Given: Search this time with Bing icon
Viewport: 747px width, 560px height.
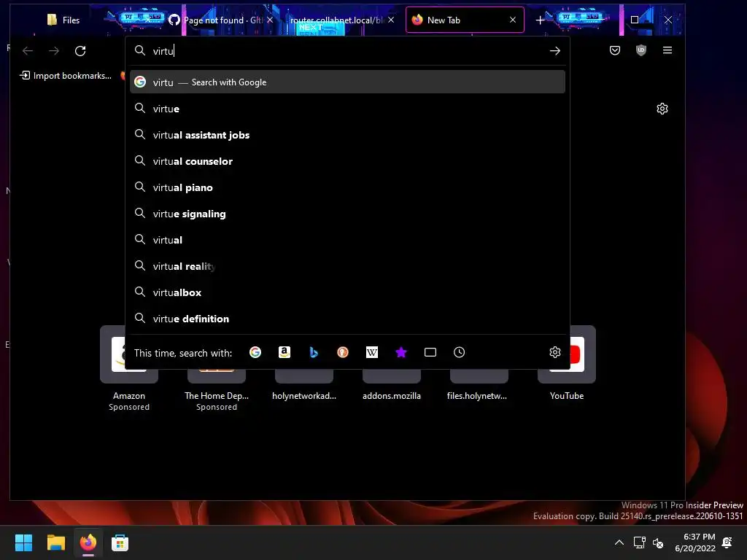Looking at the screenshot, I should click(x=314, y=352).
